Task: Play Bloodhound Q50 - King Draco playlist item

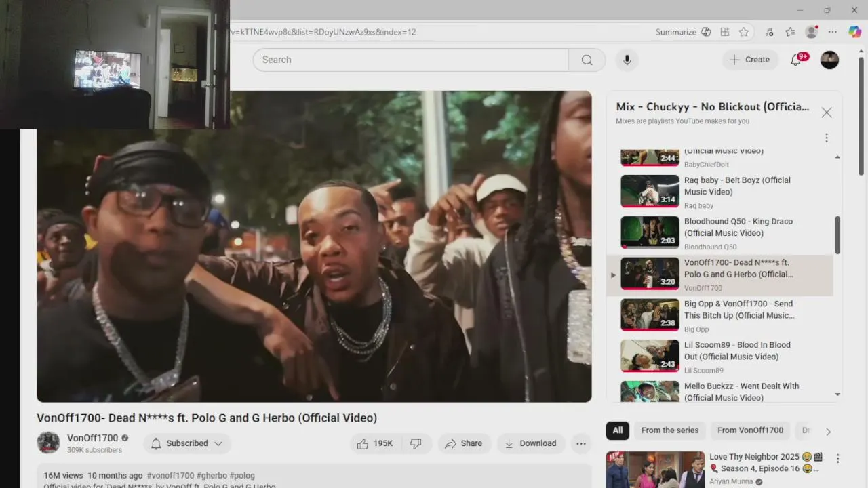Action: pos(719,233)
